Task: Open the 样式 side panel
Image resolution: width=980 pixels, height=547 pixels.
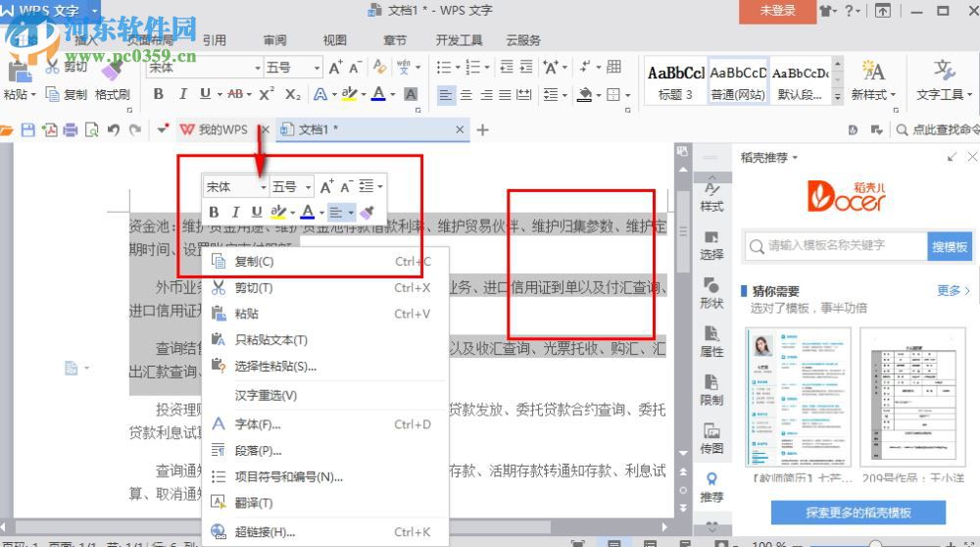Action: click(711, 197)
